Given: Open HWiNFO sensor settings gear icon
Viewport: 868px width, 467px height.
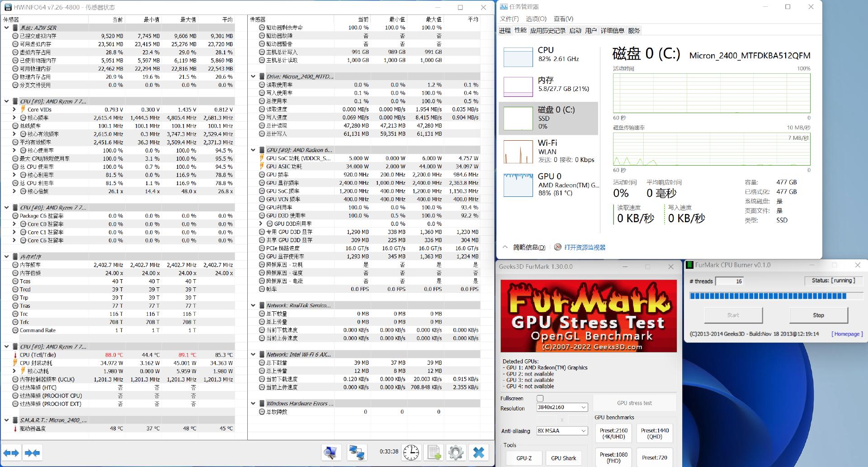Looking at the screenshot, I should pyautogui.click(x=456, y=452).
